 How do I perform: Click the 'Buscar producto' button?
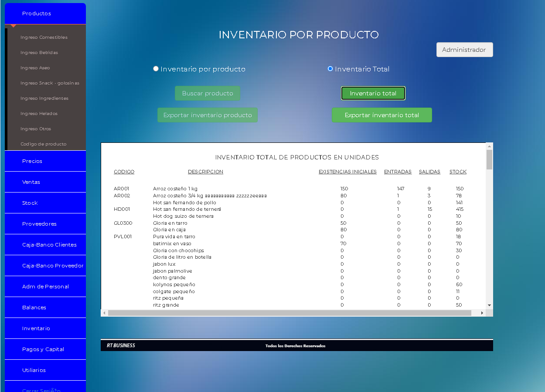click(208, 93)
